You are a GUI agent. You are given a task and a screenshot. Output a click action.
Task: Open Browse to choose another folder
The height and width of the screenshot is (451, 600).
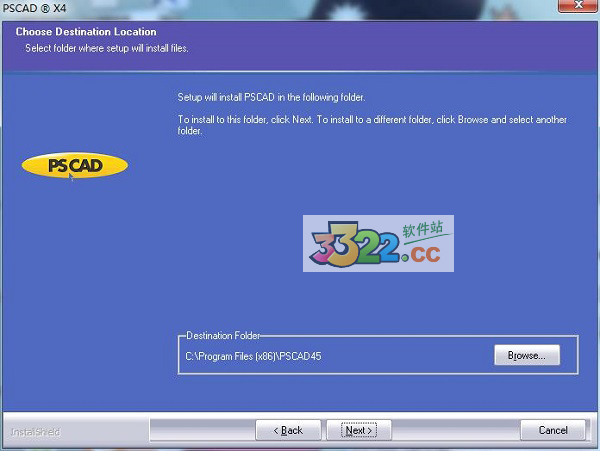point(527,355)
